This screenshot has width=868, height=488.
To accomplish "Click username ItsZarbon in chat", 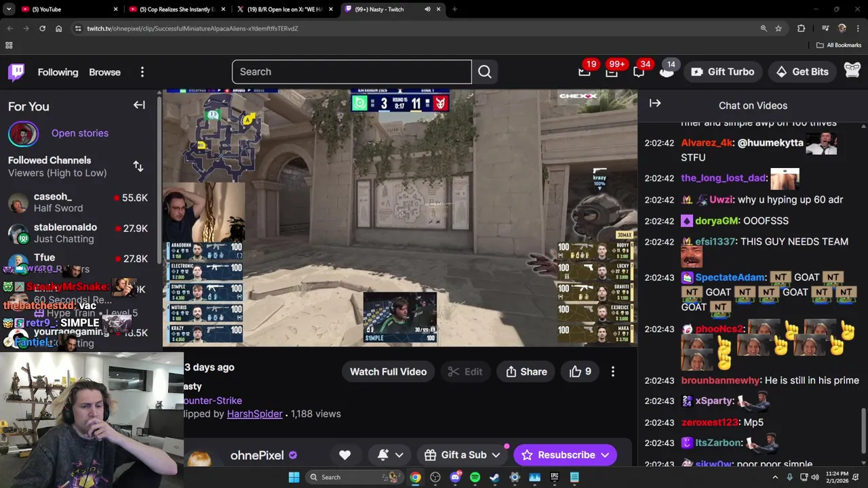I will [x=718, y=443].
